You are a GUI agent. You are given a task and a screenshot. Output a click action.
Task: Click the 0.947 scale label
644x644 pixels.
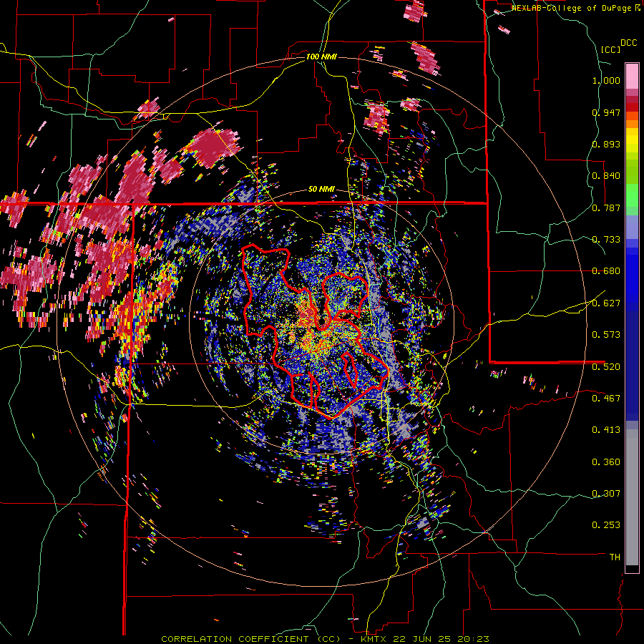[x=606, y=112]
